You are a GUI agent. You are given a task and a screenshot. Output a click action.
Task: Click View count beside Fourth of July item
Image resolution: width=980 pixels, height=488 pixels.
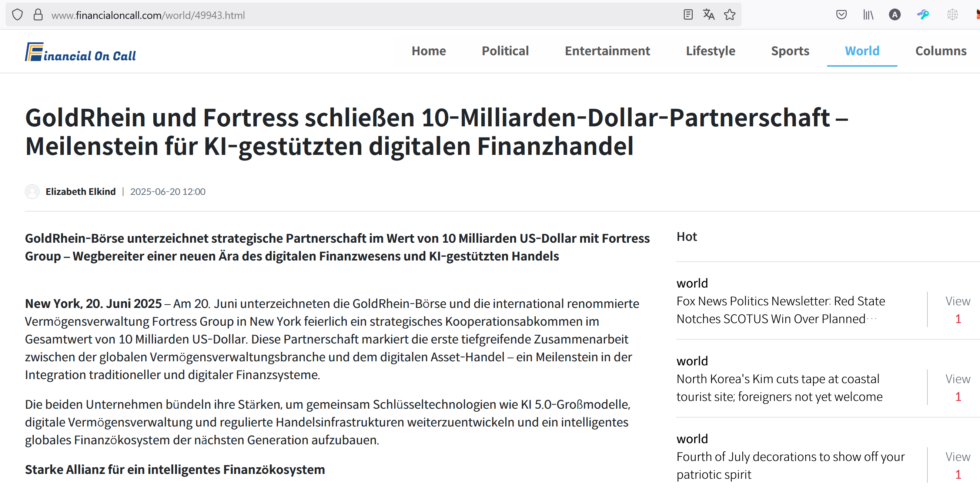[x=957, y=465]
